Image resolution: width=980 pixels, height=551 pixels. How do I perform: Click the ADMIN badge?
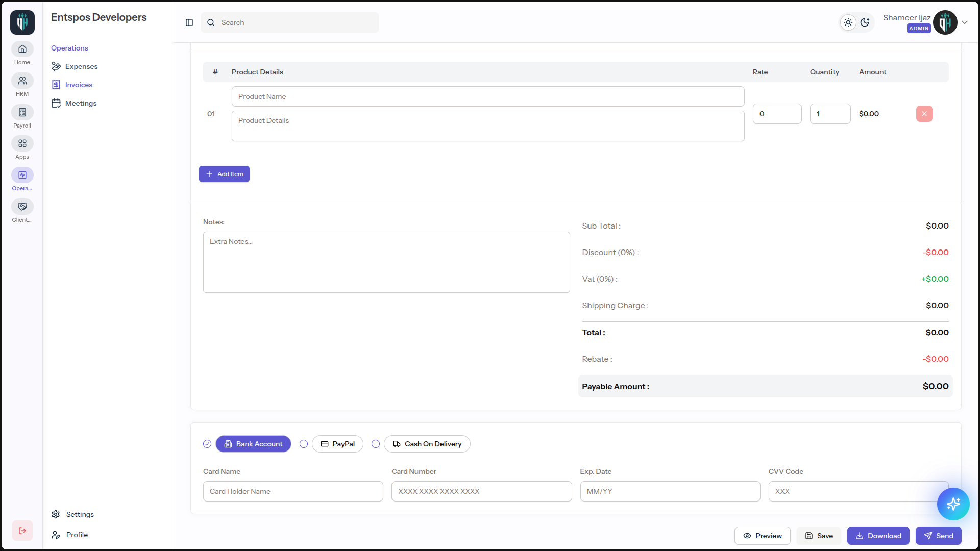pyautogui.click(x=919, y=29)
